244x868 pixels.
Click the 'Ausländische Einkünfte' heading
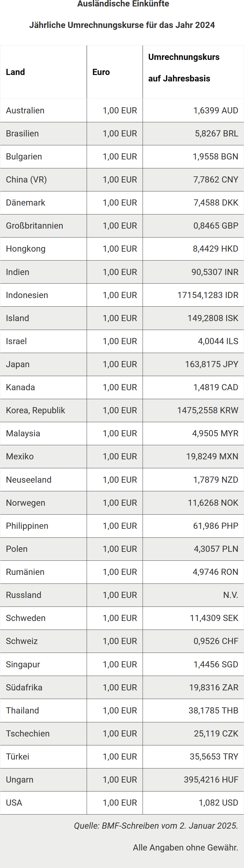pyautogui.click(x=123, y=4)
